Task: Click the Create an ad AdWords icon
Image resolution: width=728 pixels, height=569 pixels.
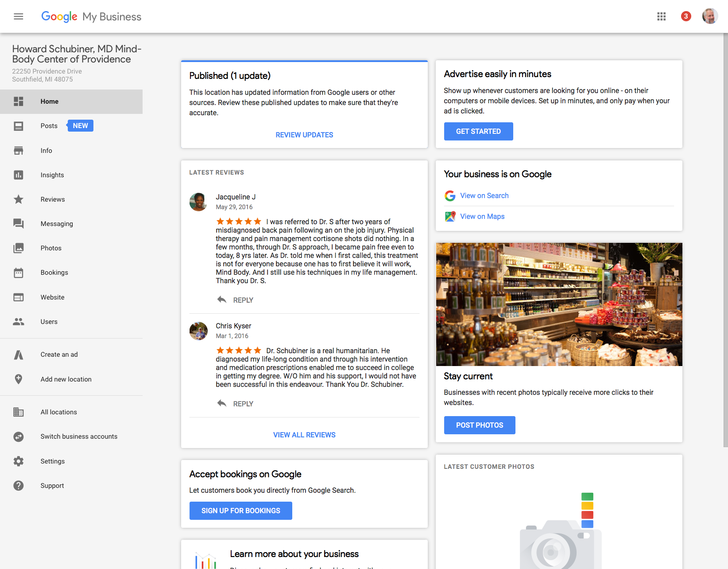Action: point(19,355)
